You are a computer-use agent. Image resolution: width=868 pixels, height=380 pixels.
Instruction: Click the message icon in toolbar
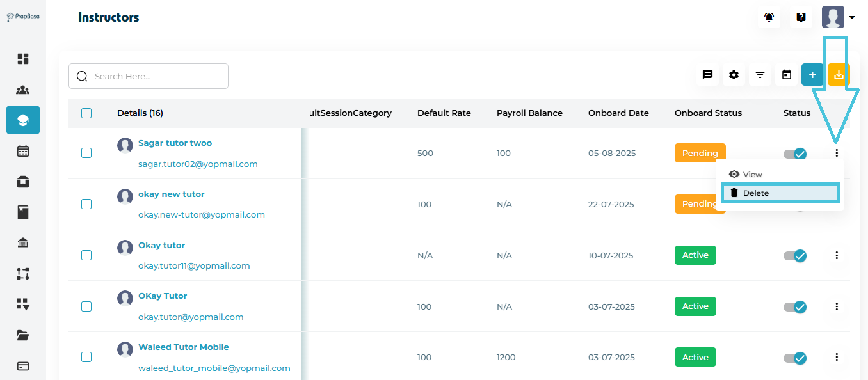[x=707, y=75]
